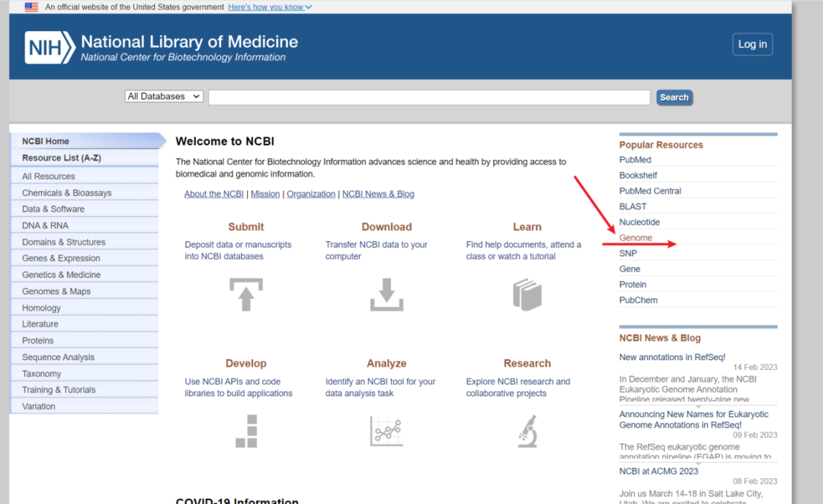Open Taxonomy sidebar category
This screenshot has width=823, height=504.
click(x=85, y=373)
